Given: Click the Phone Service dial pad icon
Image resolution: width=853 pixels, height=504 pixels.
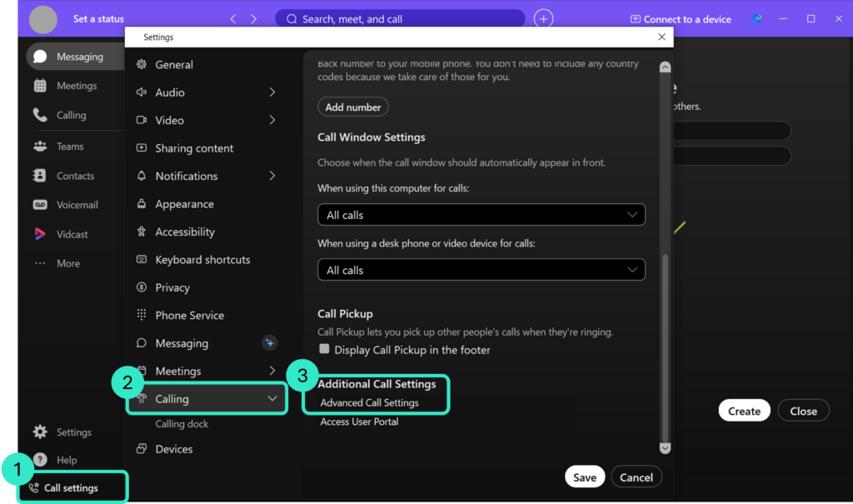Looking at the screenshot, I should (142, 315).
